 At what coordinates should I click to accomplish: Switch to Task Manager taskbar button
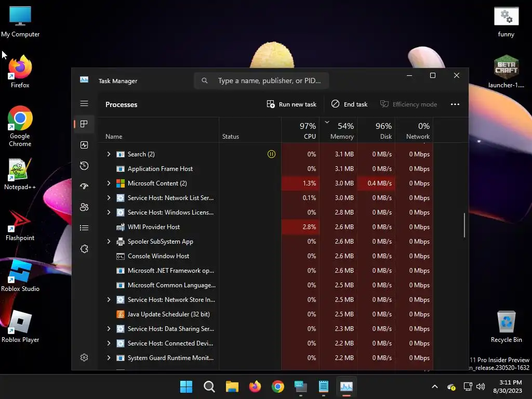point(347,387)
